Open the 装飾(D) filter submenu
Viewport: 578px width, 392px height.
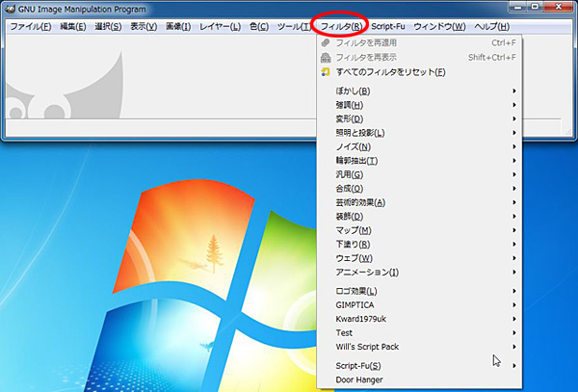[x=418, y=217]
